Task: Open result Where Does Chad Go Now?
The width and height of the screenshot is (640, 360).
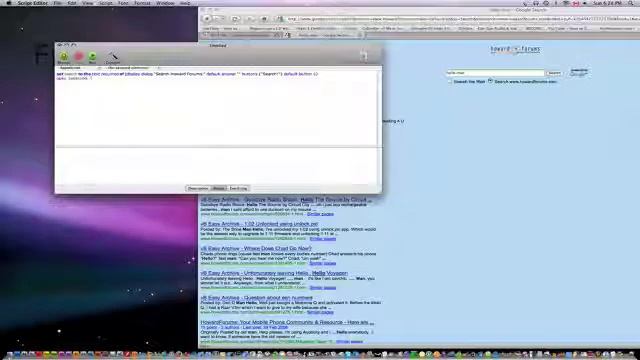Action: coord(256,249)
